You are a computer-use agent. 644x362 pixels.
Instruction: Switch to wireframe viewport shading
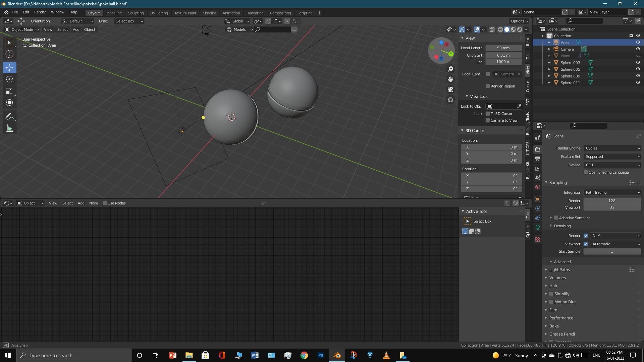(500, 29)
